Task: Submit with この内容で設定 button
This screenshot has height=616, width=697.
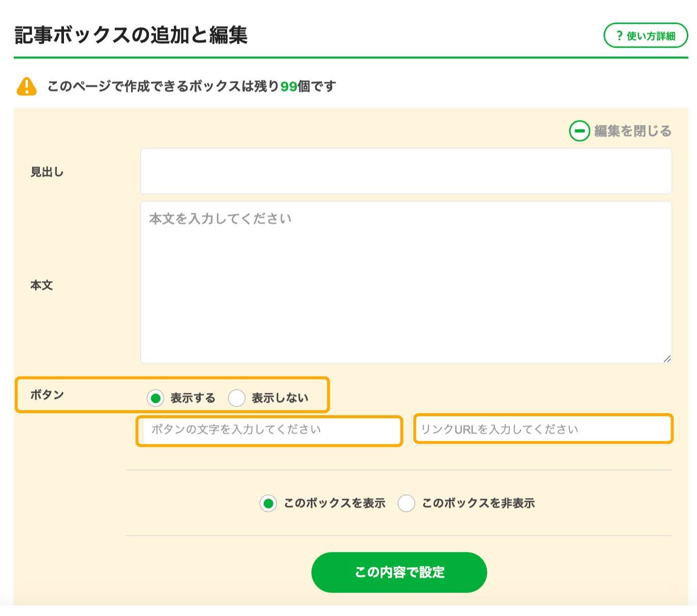Action: click(399, 572)
